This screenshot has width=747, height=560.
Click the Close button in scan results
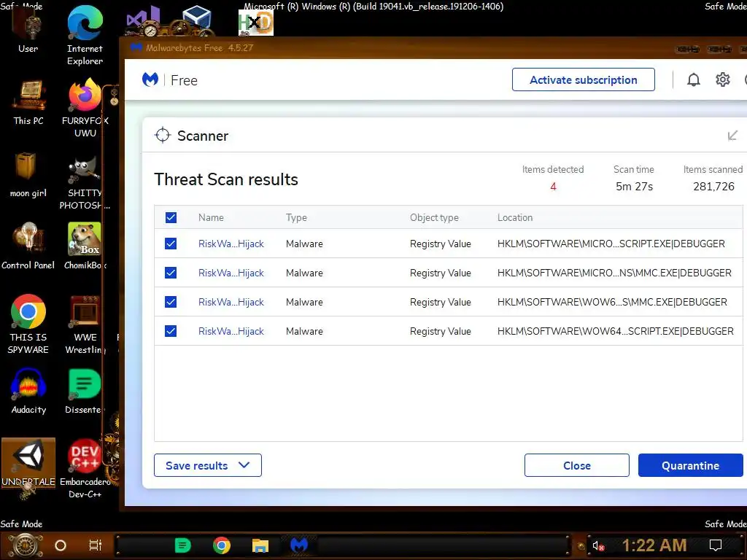(x=576, y=465)
